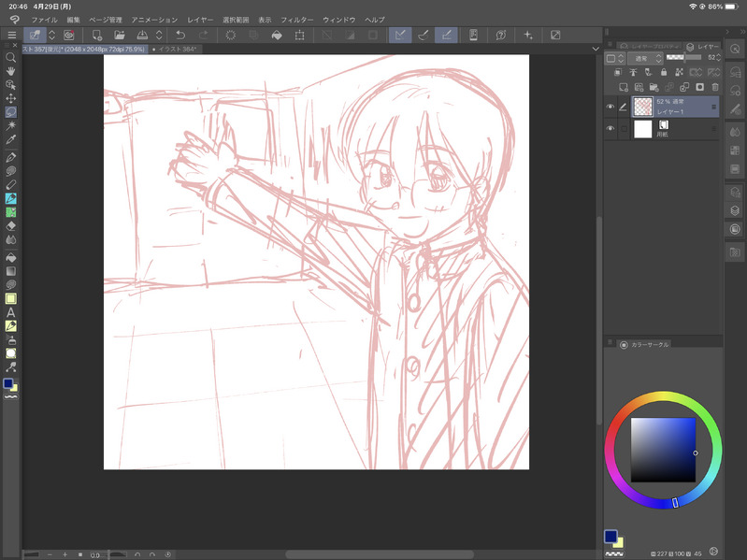
Task: Click the Open folder icon
Action: point(119,36)
